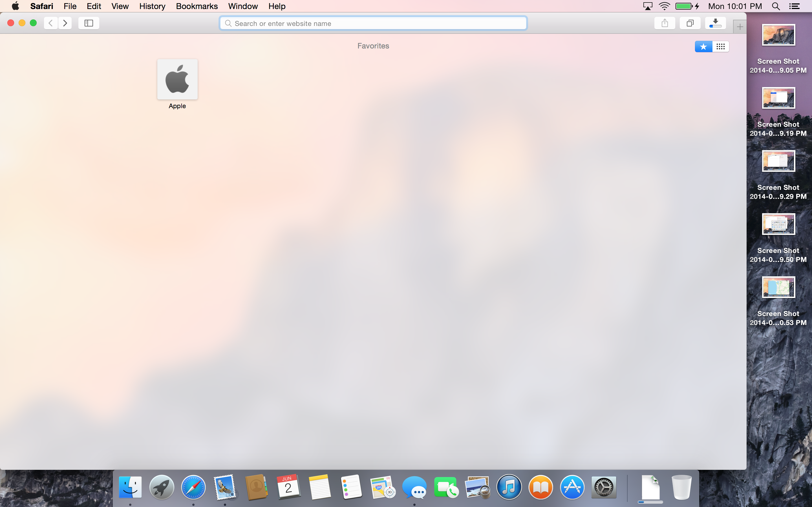812x507 pixels.
Task: Open the History menu
Action: pyautogui.click(x=152, y=6)
